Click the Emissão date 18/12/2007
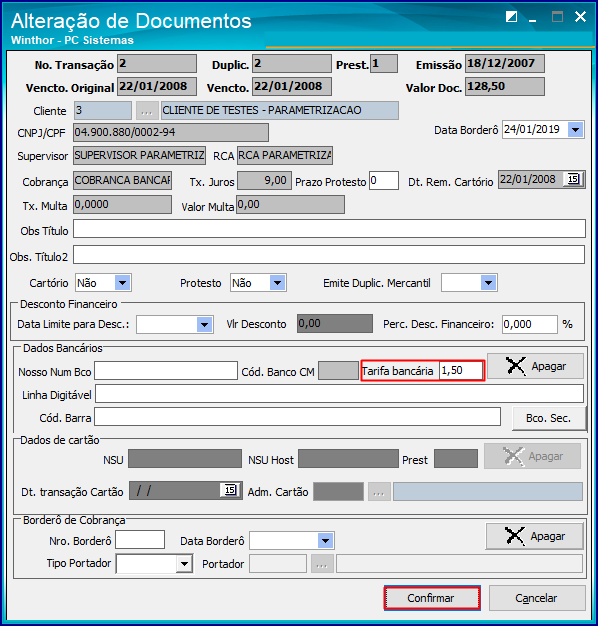Image resolution: width=598 pixels, height=626 pixels. point(505,64)
